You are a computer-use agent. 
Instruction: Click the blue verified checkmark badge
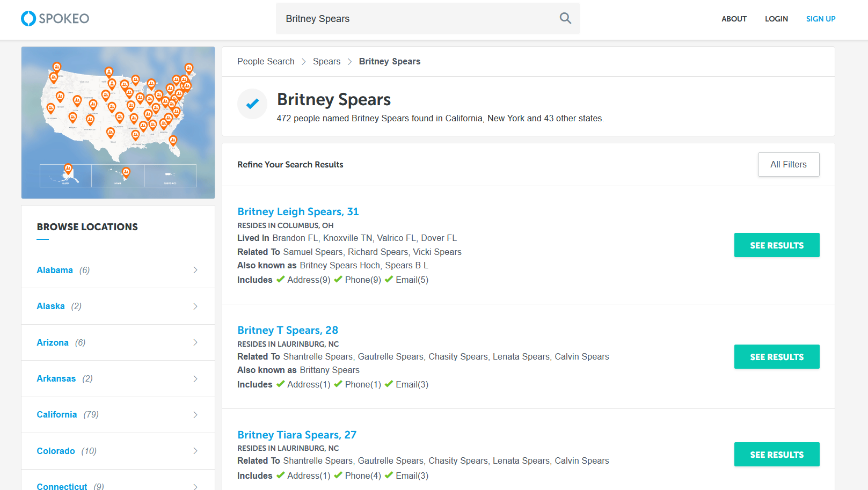tap(252, 104)
